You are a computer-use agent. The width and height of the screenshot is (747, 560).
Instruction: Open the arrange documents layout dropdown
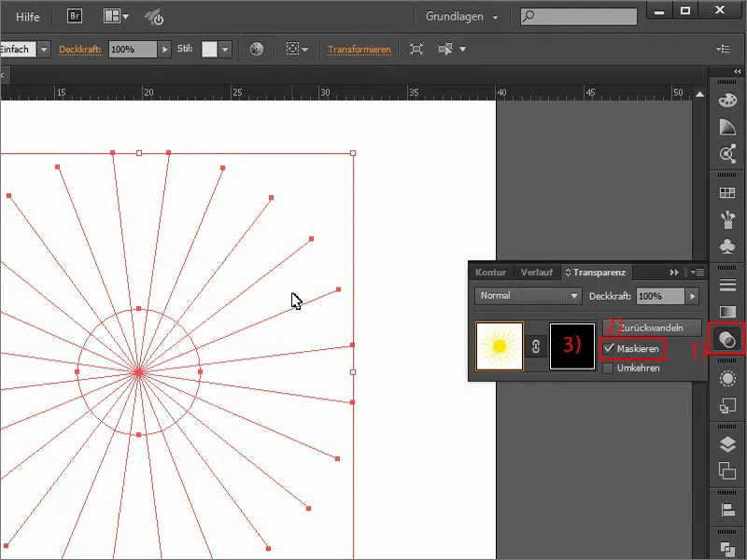(x=116, y=16)
